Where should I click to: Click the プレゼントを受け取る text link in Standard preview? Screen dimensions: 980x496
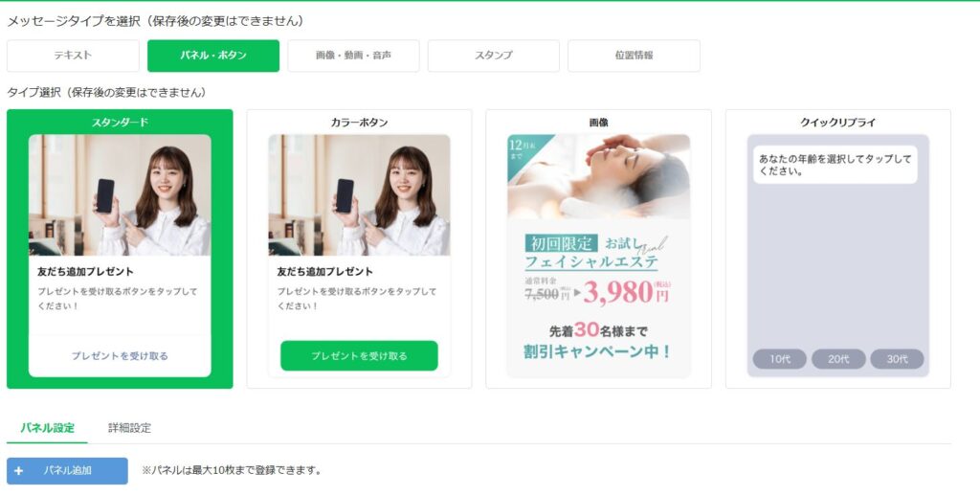[x=120, y=356]
